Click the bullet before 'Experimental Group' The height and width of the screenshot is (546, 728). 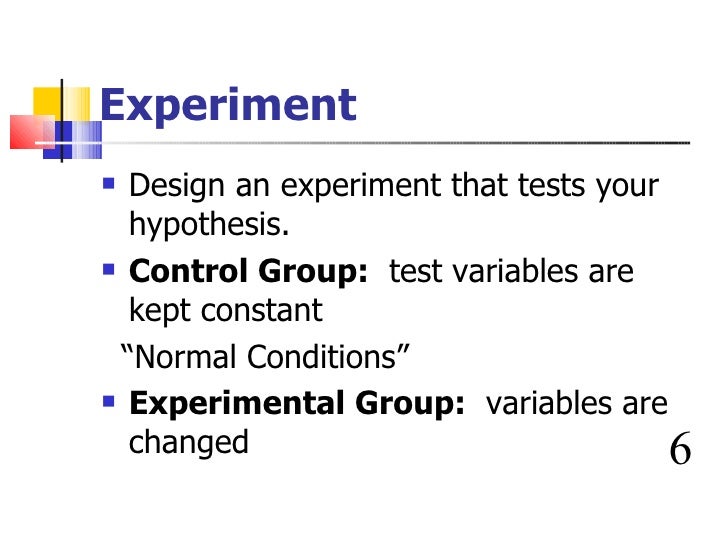click(x=108, y=401)
